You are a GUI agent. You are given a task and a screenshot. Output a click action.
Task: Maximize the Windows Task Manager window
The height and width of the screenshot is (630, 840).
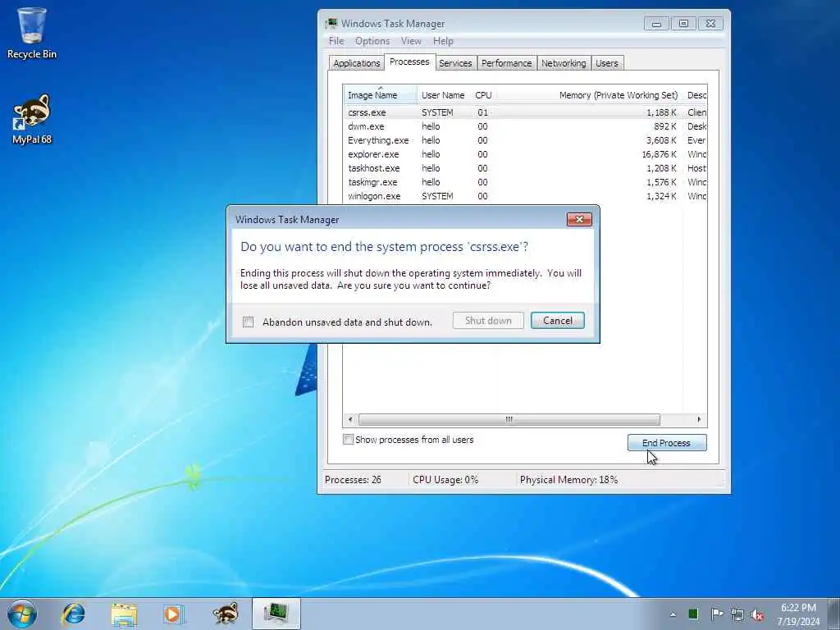683,24
